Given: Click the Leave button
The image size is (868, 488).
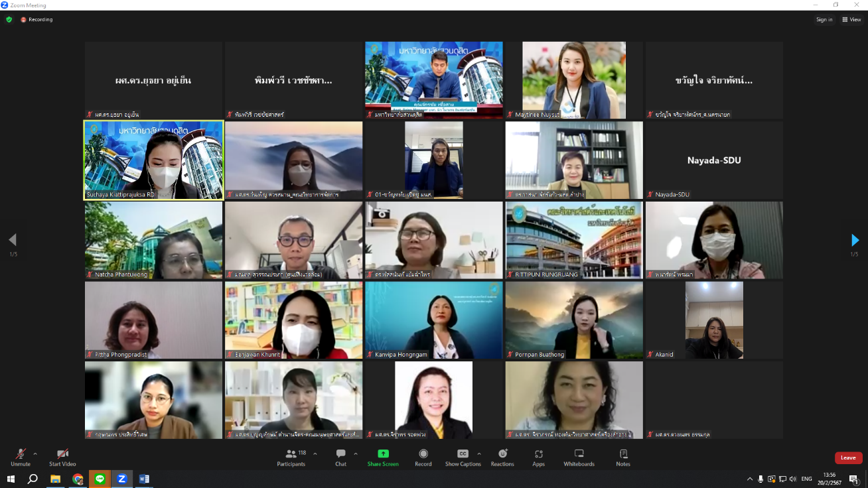Looking at the screenshot, I should pos(848,457).
